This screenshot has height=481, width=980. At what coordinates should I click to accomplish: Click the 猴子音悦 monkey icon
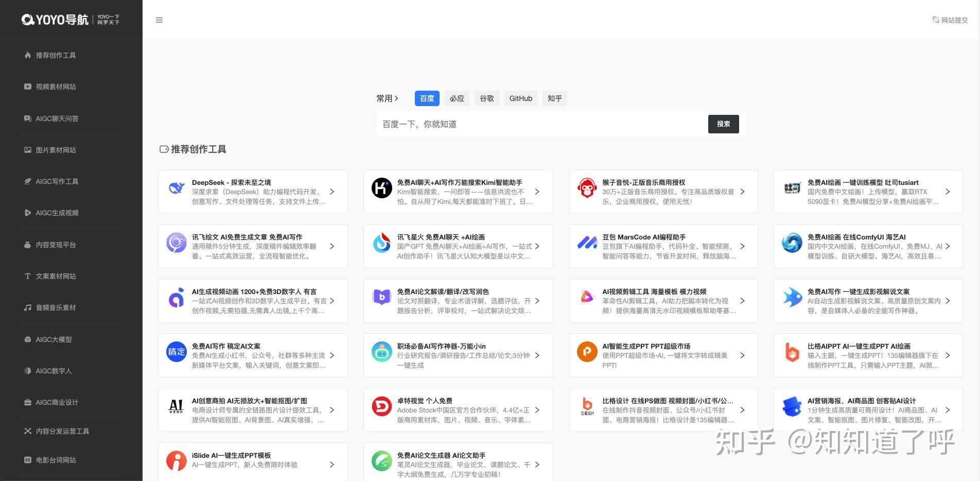tap(587, 188)
